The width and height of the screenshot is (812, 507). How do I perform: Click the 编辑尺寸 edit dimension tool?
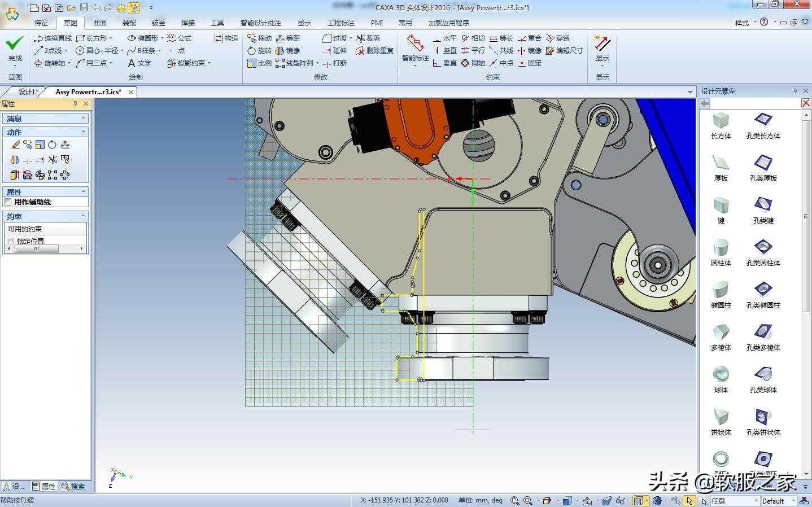pos(565,50)
